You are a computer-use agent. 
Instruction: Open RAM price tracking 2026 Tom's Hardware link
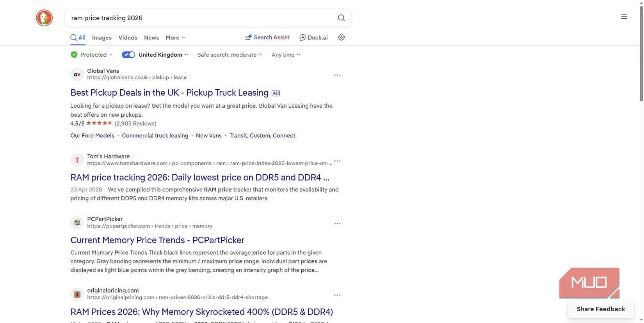pos(200,177)
